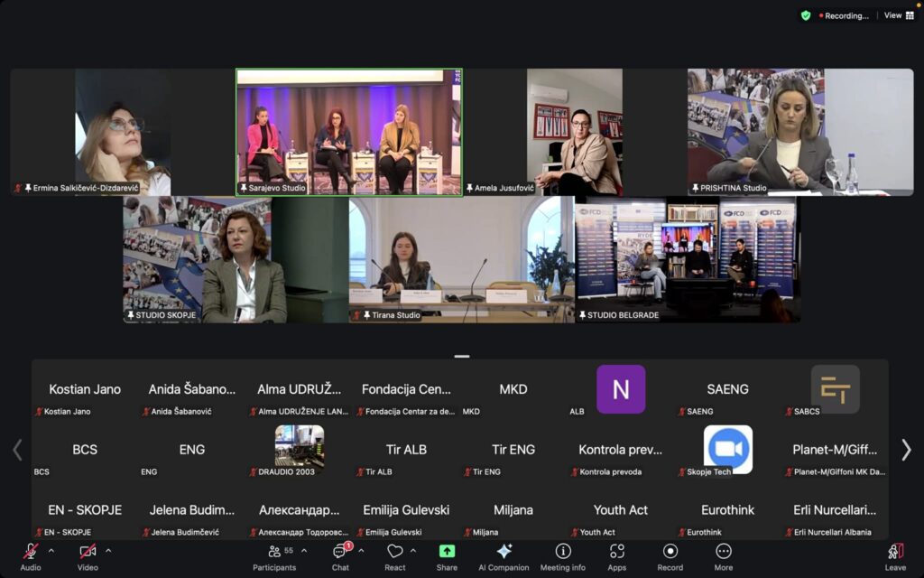Click the divider handle above participant gallery
The image size is (924, 578).
click(462, 356)
